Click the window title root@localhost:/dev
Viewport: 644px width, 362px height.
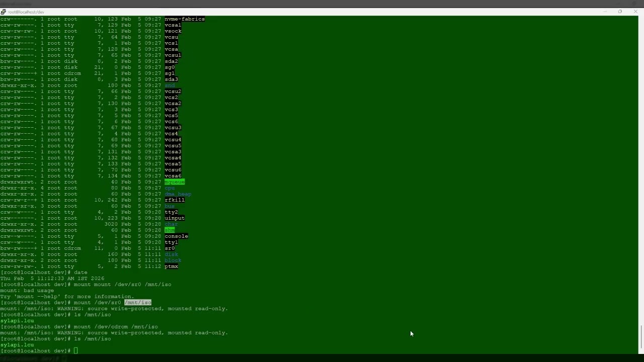coord(26,12)
